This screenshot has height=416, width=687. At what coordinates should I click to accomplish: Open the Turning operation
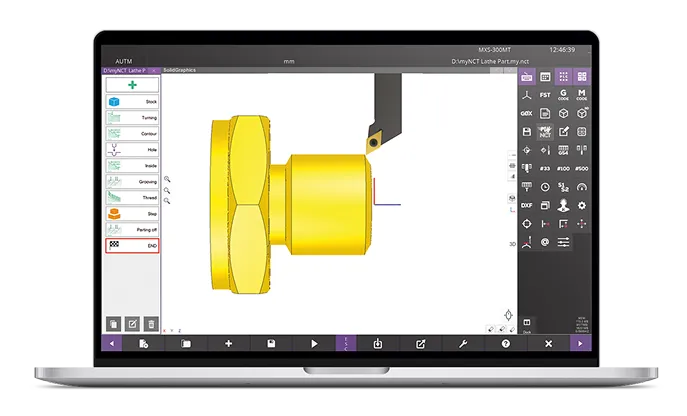(x=132, y=118)
